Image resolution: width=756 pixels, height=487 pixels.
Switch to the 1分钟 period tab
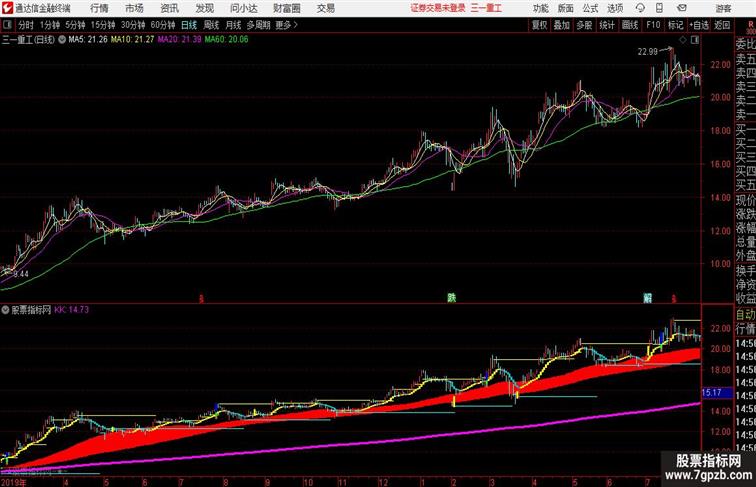(50, 25)
